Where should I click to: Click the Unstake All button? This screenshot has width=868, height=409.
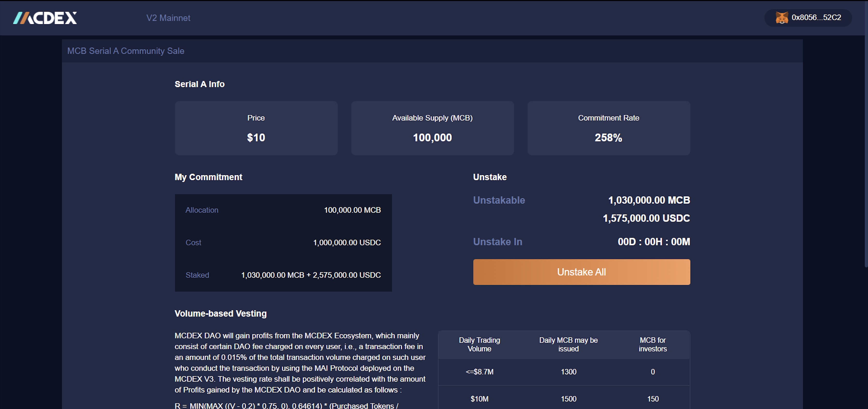[581, 272]
